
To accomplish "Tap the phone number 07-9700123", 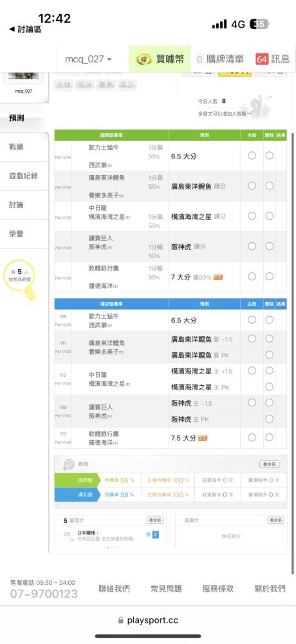I will pyautogui.click(x=44, y=594).
